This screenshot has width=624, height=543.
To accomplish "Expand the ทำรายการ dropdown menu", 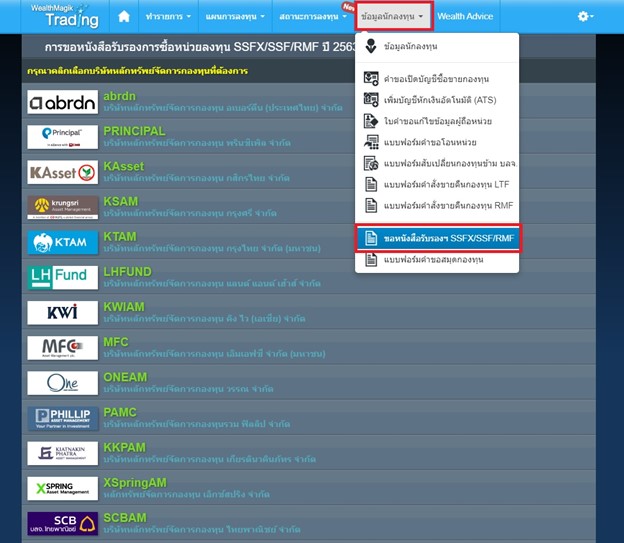I will tap(168, 16).
